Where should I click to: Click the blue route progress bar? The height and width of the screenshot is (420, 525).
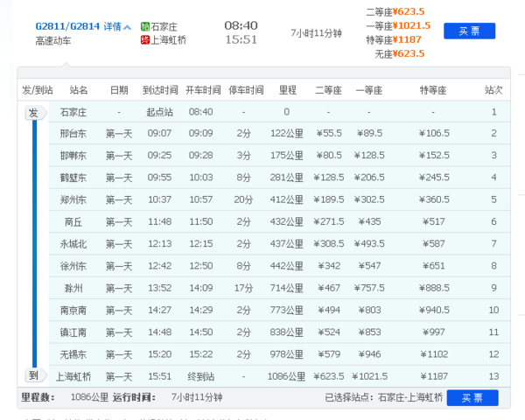click(x=34, y=244)
